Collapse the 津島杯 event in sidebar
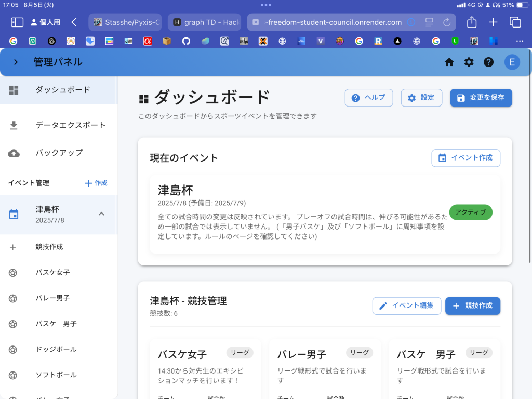Screen dimensions: 532x399 (x=101, y=214)
